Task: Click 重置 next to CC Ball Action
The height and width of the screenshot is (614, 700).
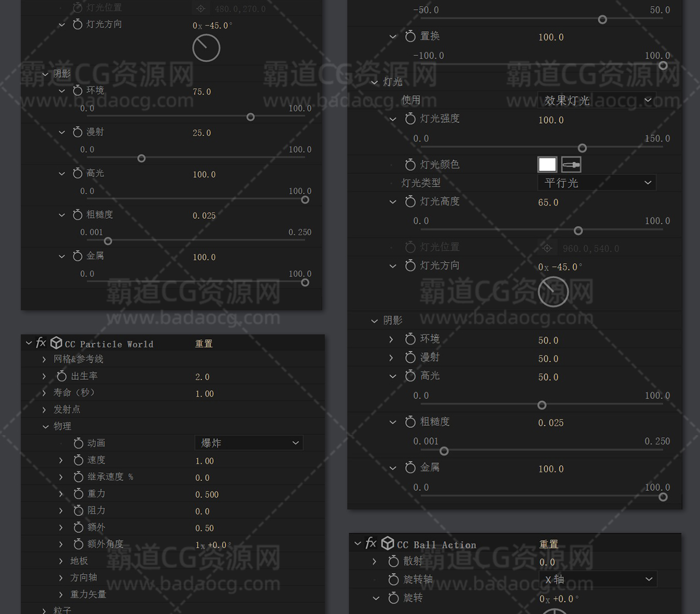Action: (549, 545)
